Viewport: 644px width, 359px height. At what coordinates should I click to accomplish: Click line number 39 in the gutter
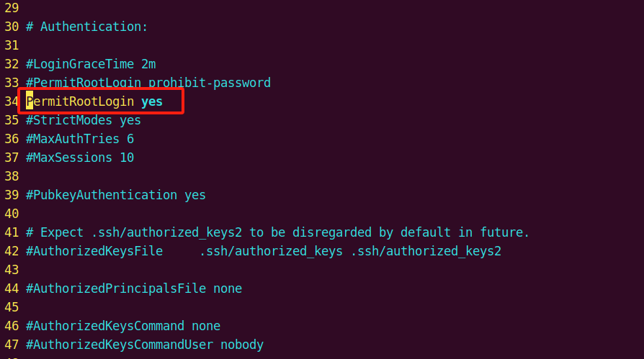point(11,195)
